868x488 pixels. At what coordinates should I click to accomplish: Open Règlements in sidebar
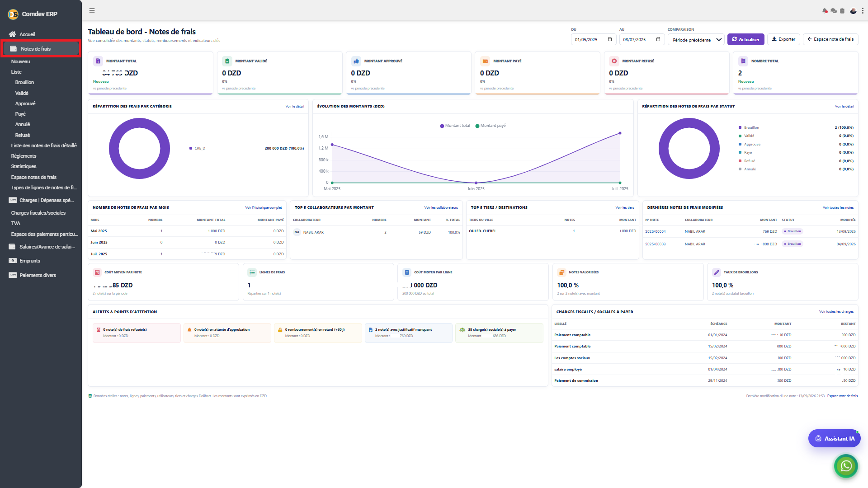coord(24,156)
